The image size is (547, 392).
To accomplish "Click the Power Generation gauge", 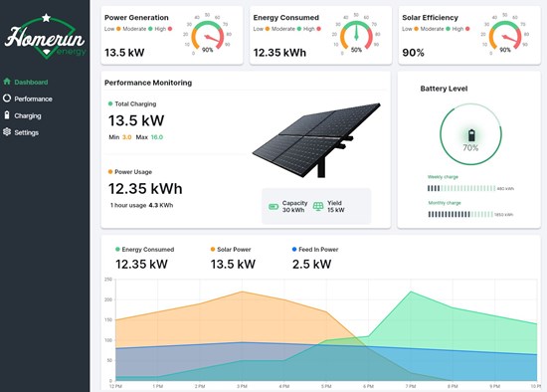I will [207, 35].
